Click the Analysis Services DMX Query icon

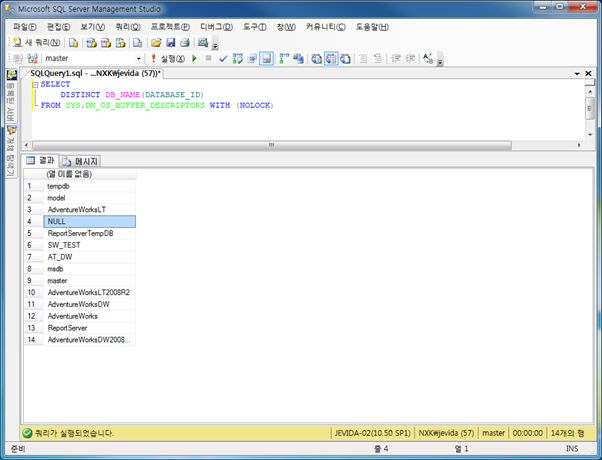(106, 43)
